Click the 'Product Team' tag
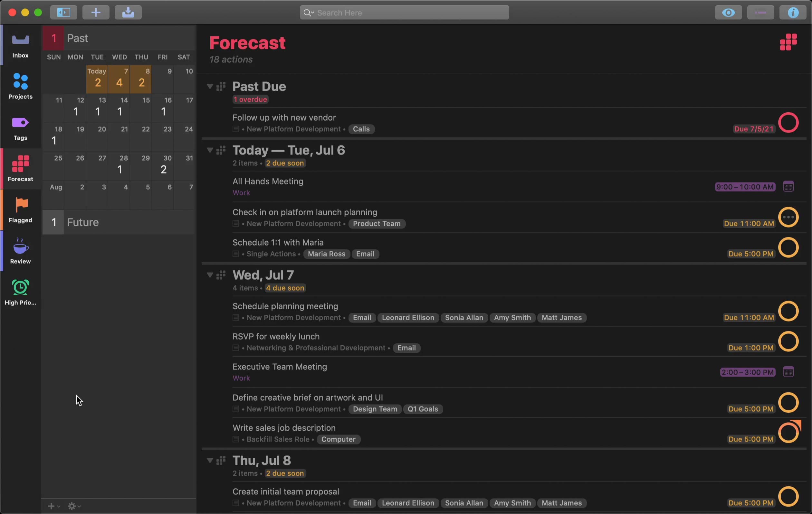The width and height of the screenshot is (812, 514). click(x=376, y=224)
